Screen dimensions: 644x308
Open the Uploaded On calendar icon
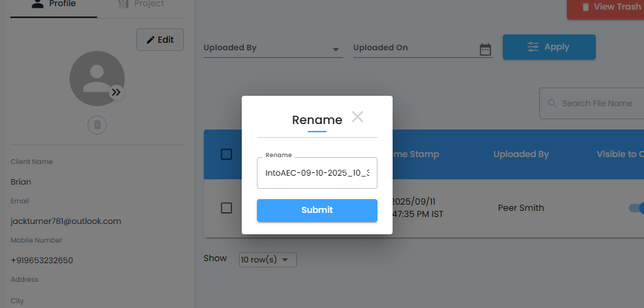486,49
